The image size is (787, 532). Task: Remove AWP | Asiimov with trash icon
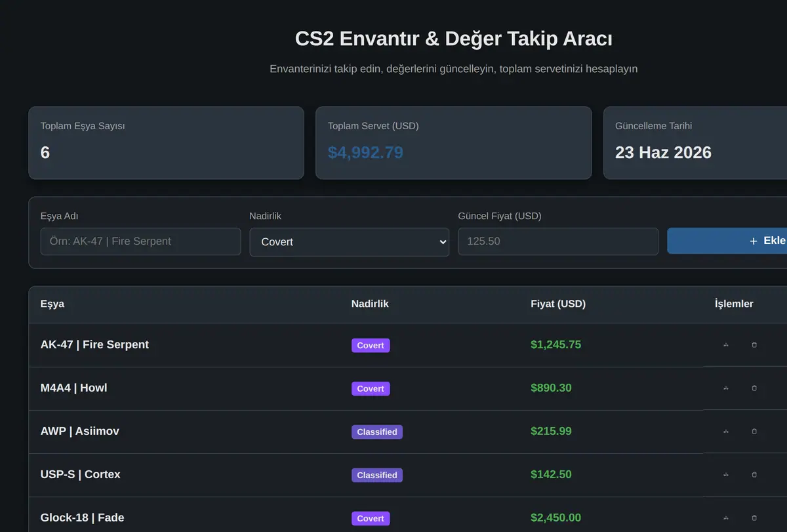pyautogui.click(x=754, y=432)
